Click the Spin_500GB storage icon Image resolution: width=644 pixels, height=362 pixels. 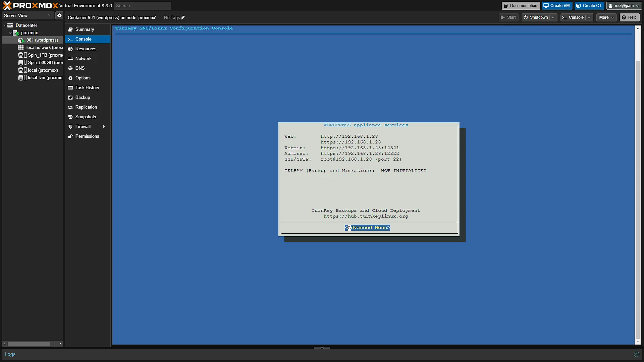coord(21,63)
